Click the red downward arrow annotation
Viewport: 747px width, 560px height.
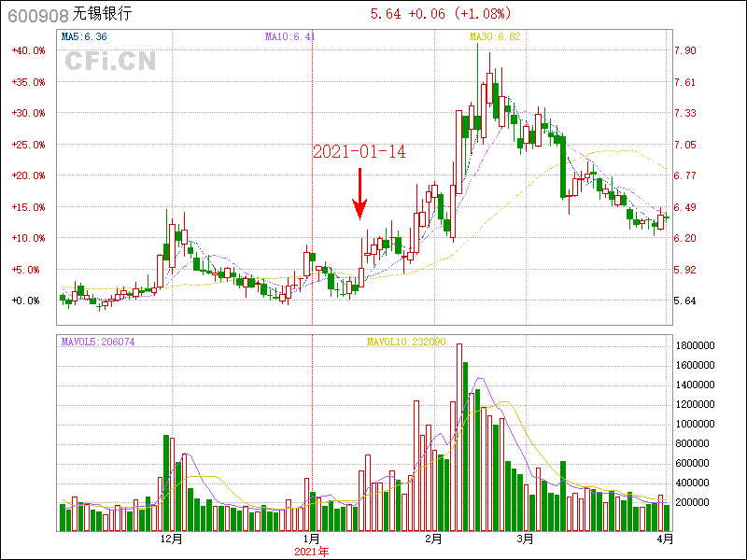coord(359,193)
